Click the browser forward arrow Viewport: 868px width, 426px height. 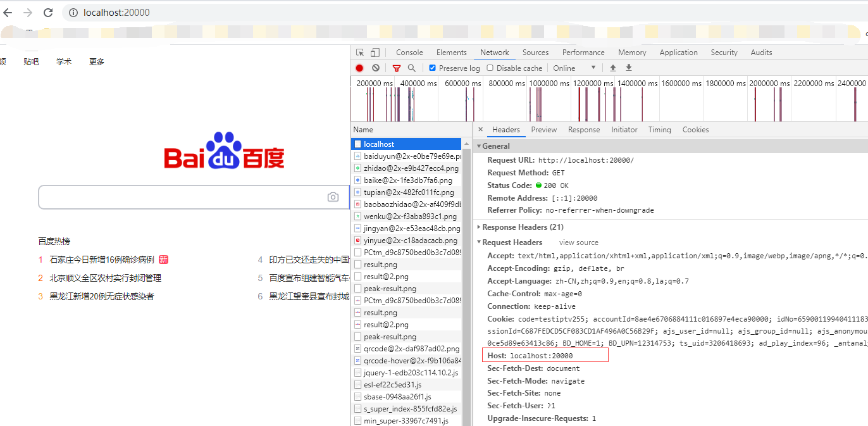point(28,13)
